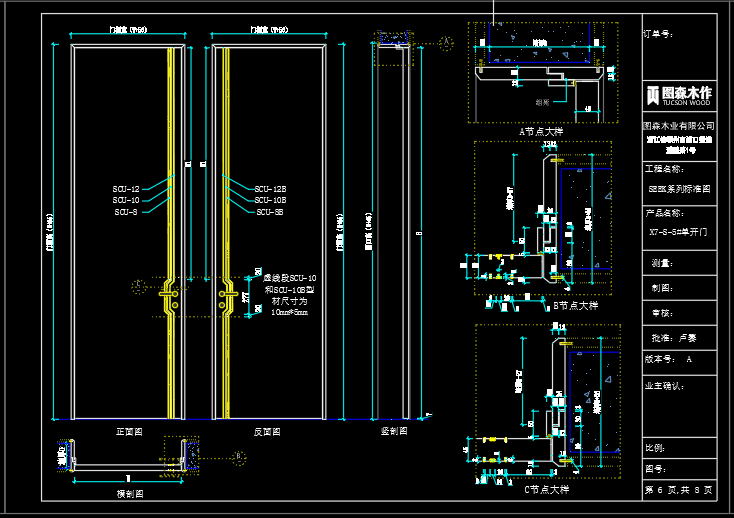
Task: Select the page number text 第6页 共8页
Action: coord(679,490)
